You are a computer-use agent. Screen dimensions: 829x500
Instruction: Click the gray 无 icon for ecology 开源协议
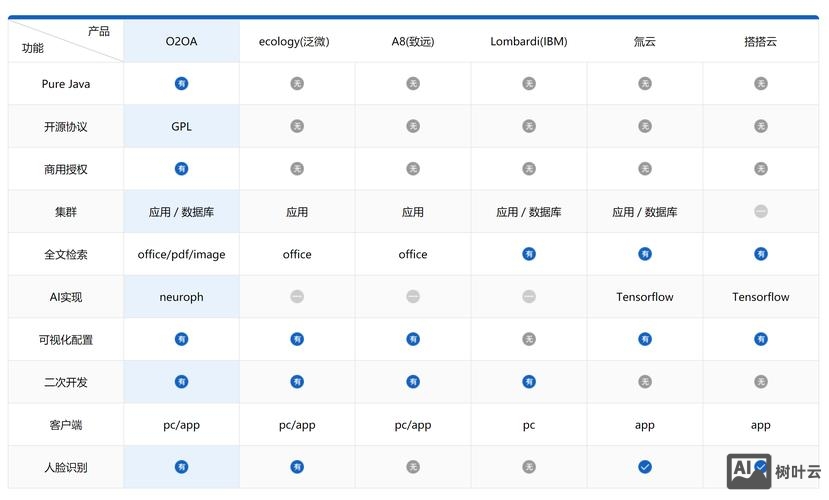tap(297, 127)
